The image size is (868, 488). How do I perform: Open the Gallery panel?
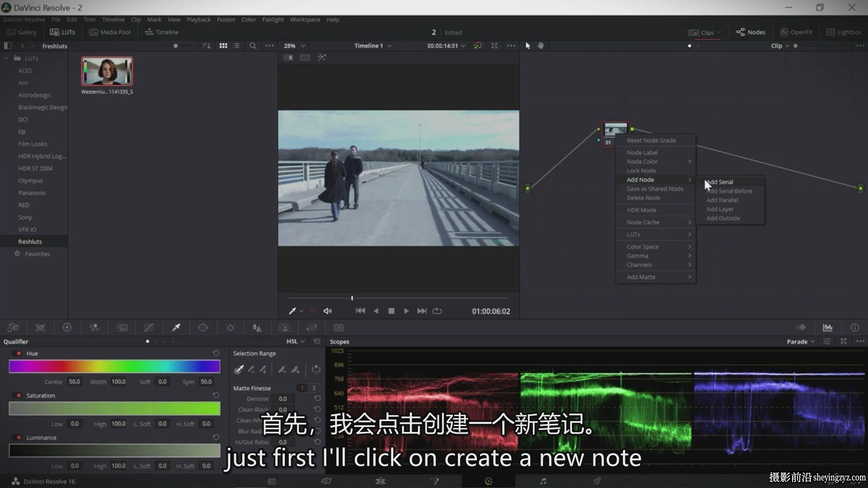[x=22, y=32]
